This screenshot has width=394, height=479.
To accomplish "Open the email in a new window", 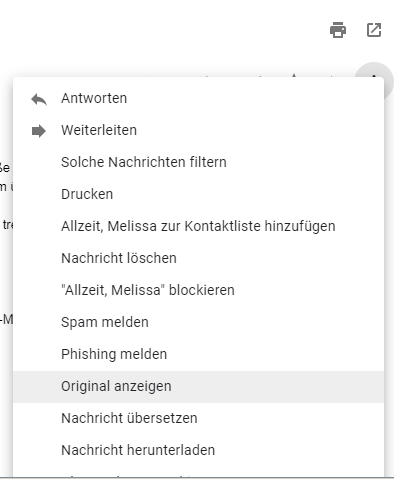I will point(374,30).
